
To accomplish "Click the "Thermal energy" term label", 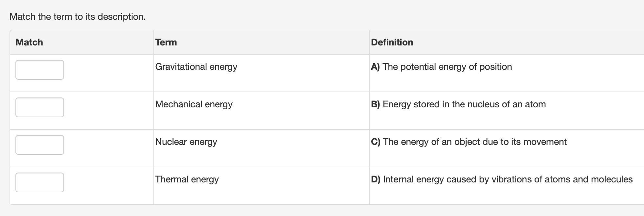I will tap(187, 179).
